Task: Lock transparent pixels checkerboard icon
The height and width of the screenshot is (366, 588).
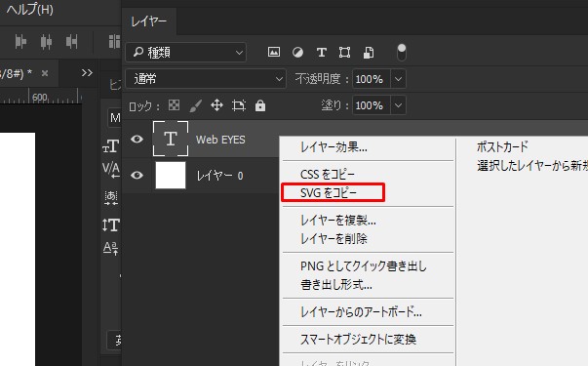Action: click(174, 105)
